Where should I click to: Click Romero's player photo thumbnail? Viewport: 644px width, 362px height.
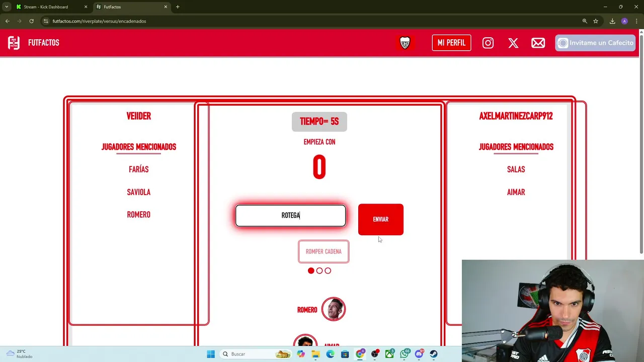click(334, 309)
